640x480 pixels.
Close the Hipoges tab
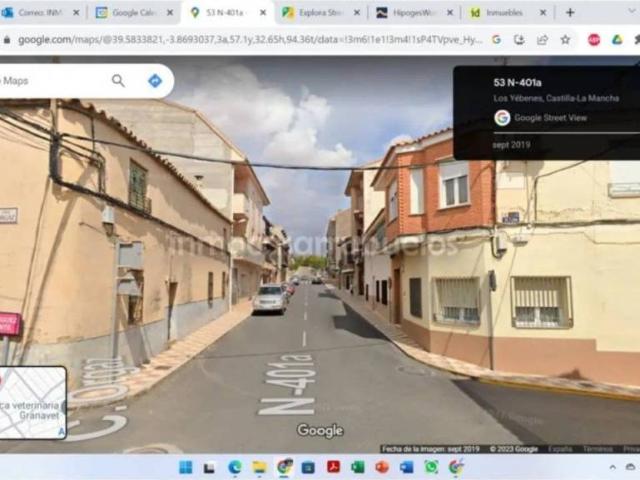450,13
